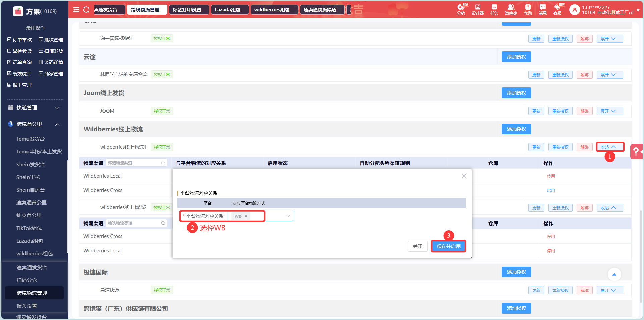This screenshot has height=320, width=644.
Task: Collapse wildberries线上物流2 using 收起
Action: coord(610,208)
